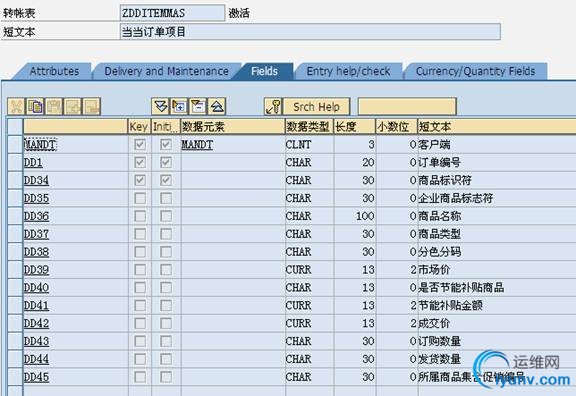Select the DD41 row via row selector
This screenshot has width=576, height=396.
pyautogui.click(x=15, y=306)
